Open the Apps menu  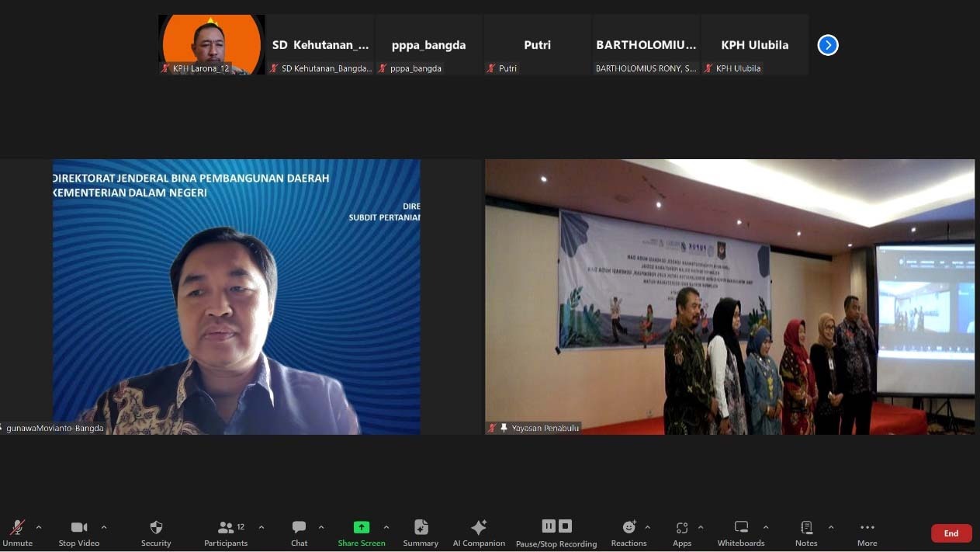(682, 533)
